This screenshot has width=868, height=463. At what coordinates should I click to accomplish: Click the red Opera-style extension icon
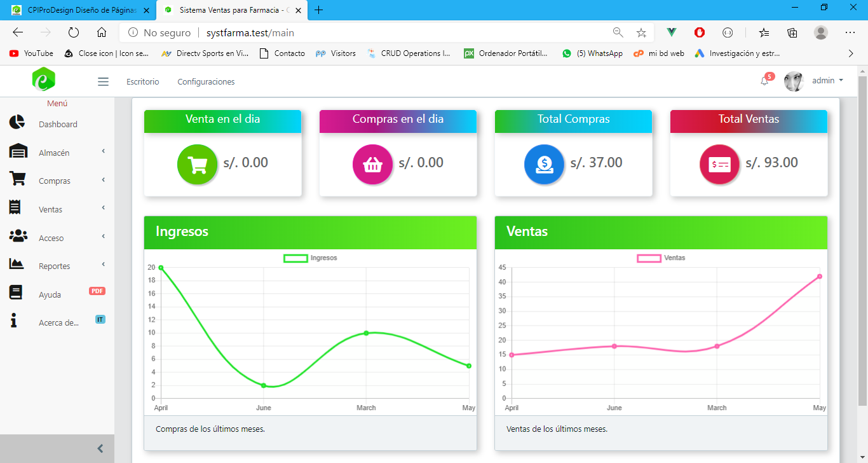700,32
